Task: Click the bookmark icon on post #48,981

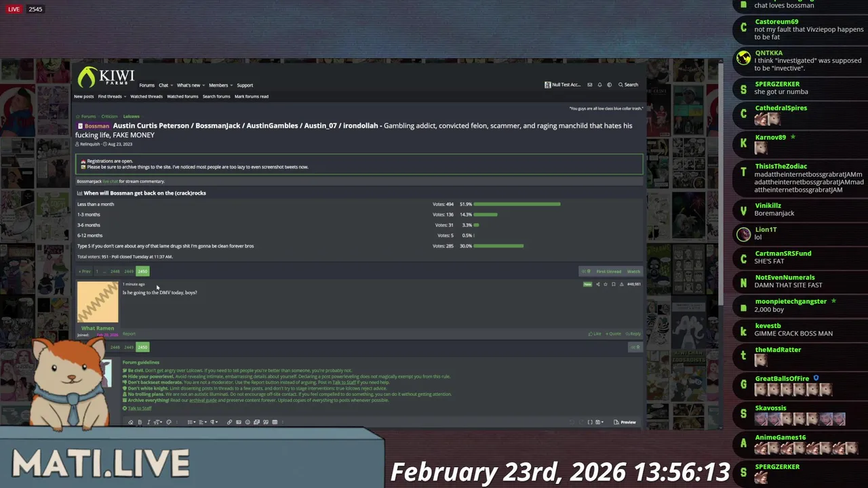Action: click(614, 284)
